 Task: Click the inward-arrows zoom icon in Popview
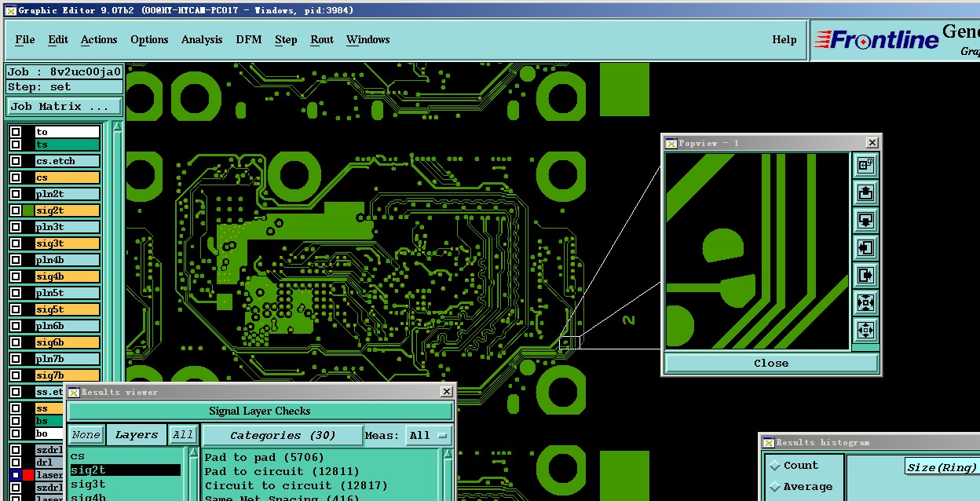click(865, 302)
